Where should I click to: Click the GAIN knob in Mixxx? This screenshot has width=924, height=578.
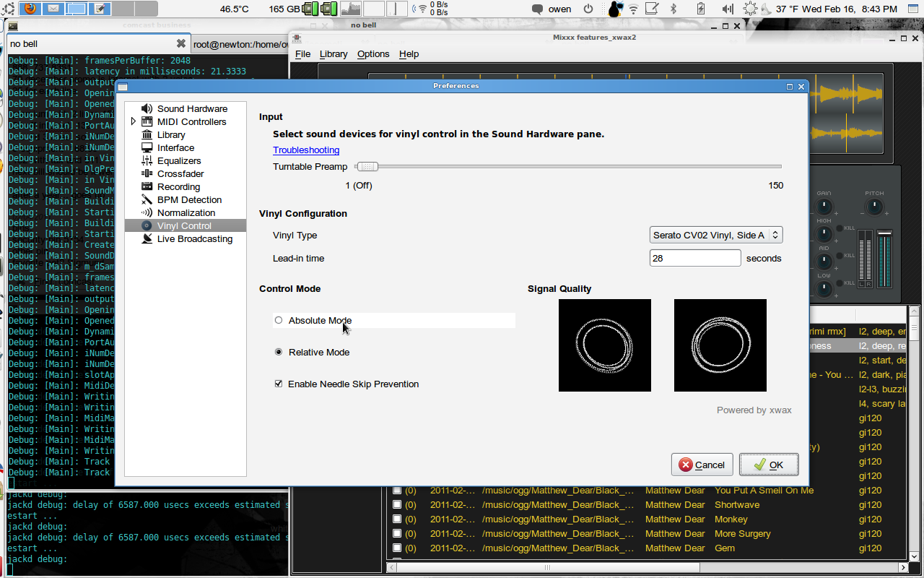(824, 208)
